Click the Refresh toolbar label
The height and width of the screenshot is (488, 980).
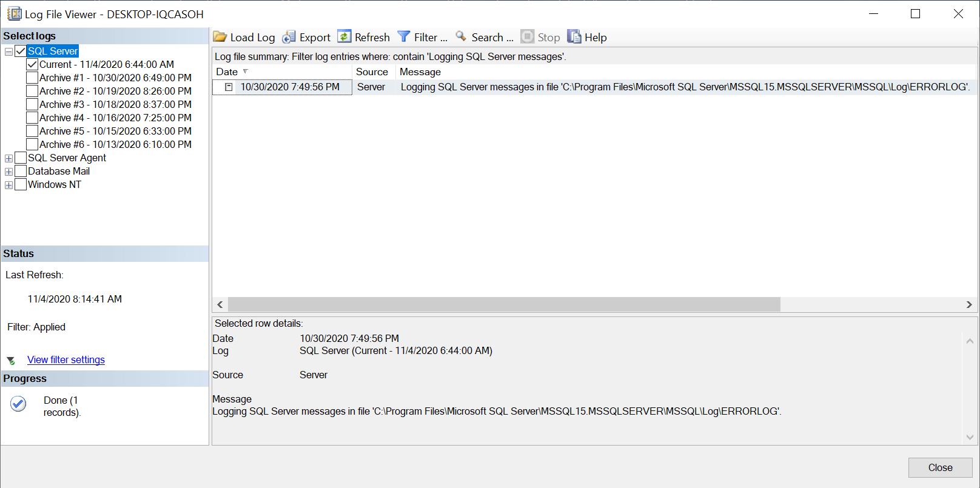coord(372,37)
